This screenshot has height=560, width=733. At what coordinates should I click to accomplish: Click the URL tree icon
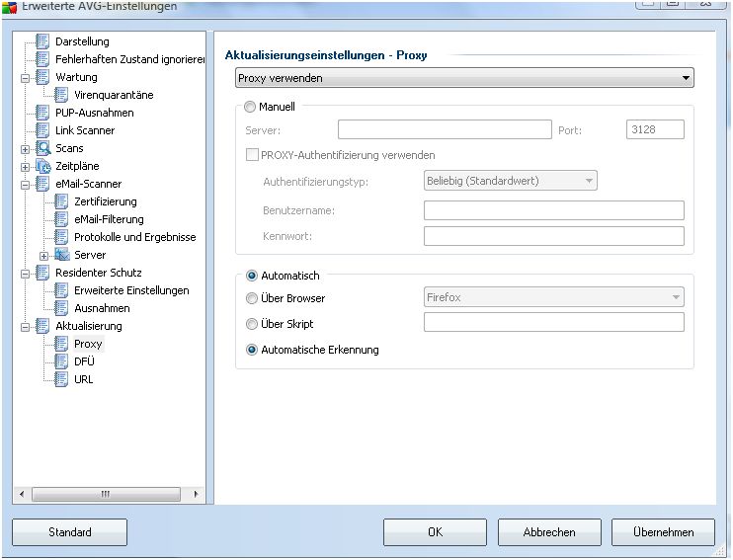click(61, 379)
